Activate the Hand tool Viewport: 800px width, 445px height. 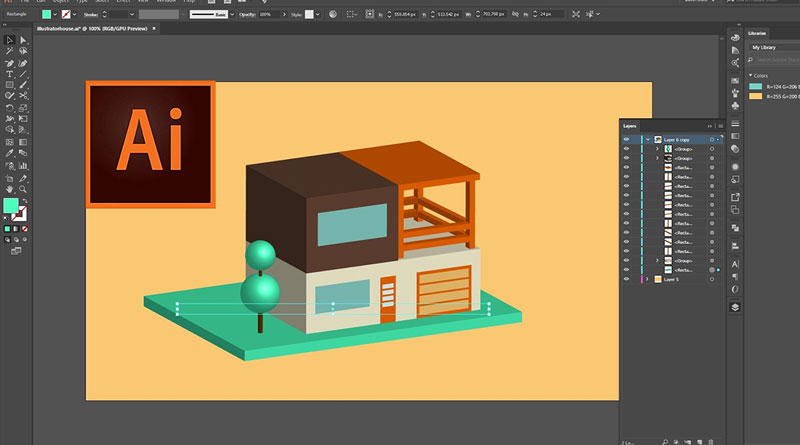(9, 187)
